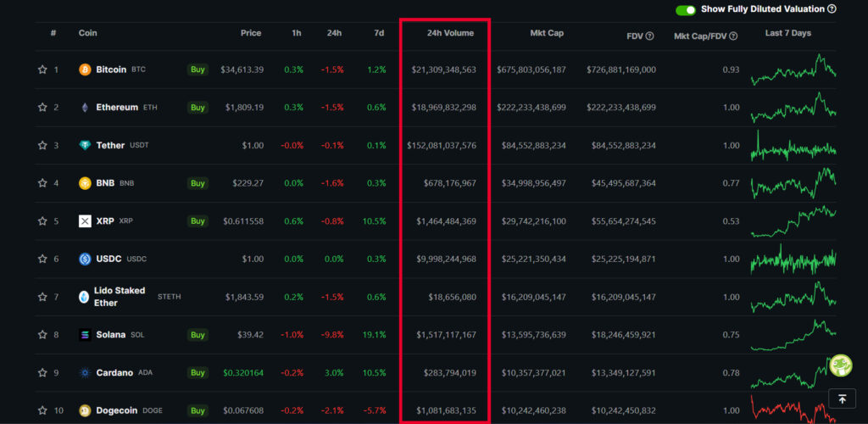Star the Dogecoin row

[x=42, y=410]
